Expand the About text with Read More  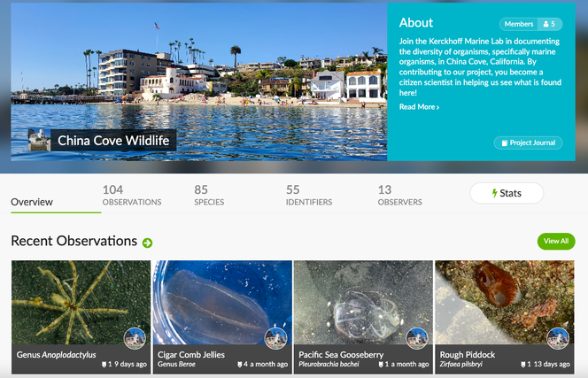419,107
